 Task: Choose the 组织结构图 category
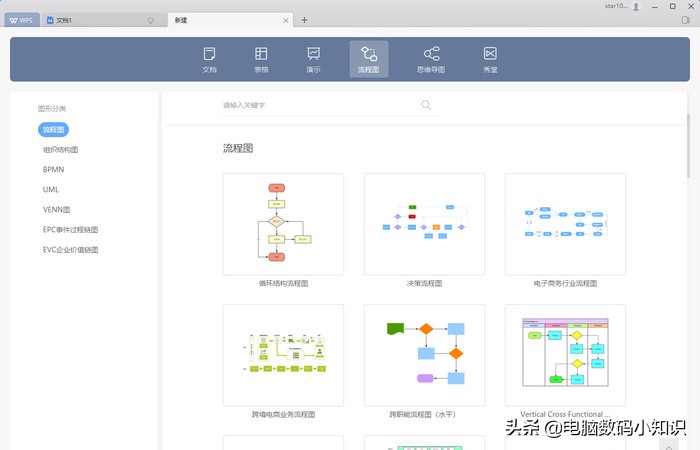[60, 150]
